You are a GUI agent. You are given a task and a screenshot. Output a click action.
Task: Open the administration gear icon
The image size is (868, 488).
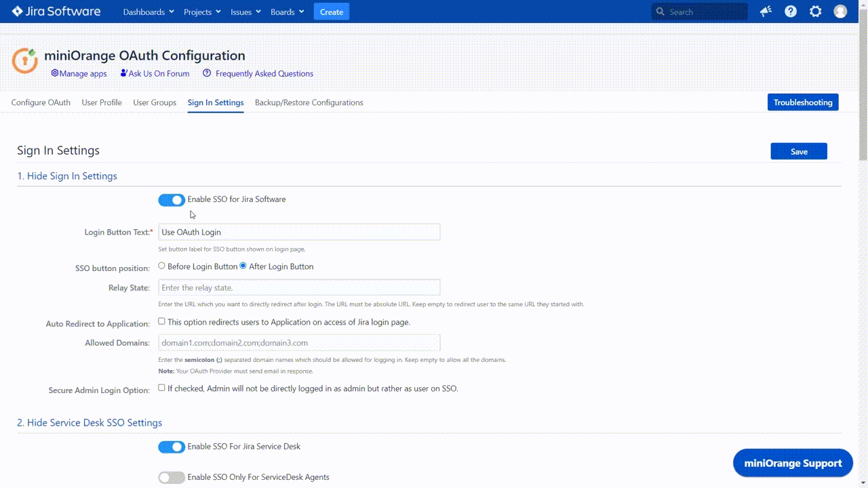816,12
